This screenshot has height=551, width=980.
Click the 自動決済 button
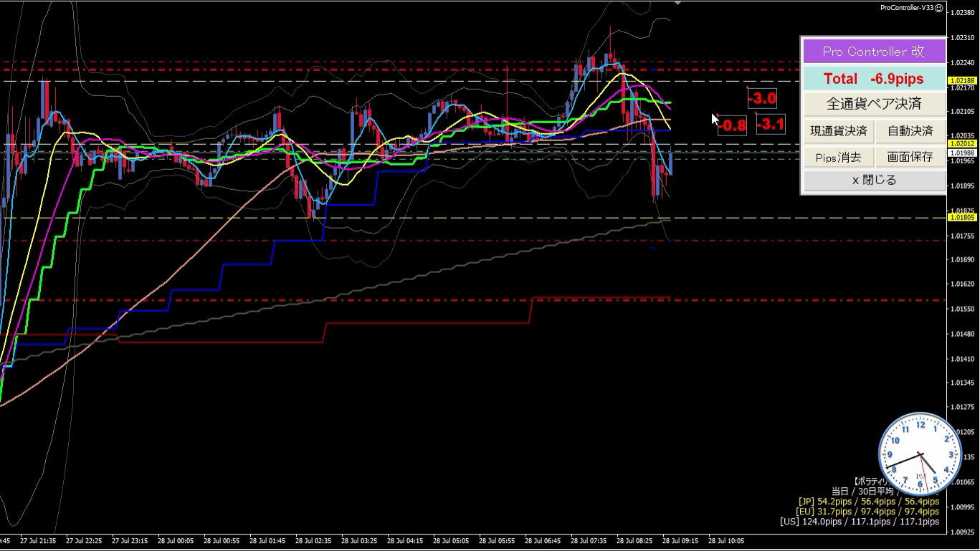tap(910, 131)
